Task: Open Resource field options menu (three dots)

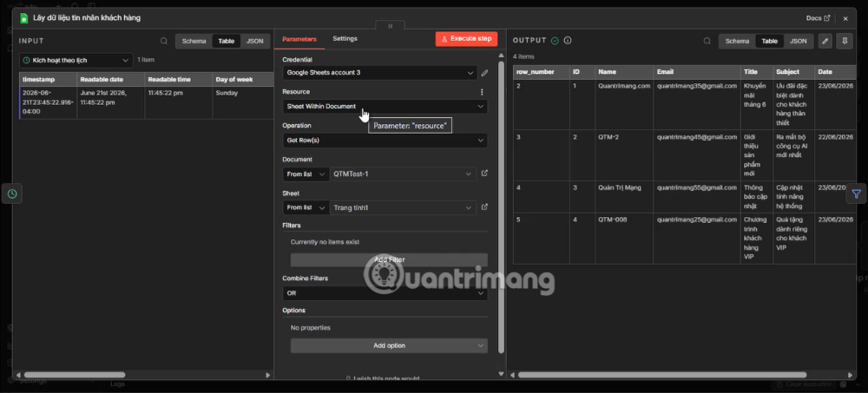Action: pos(482,92)
